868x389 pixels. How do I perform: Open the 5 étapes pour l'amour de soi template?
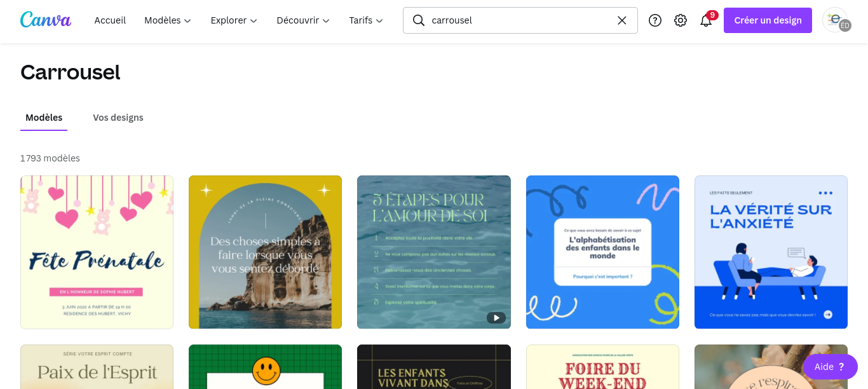point(434,252)
